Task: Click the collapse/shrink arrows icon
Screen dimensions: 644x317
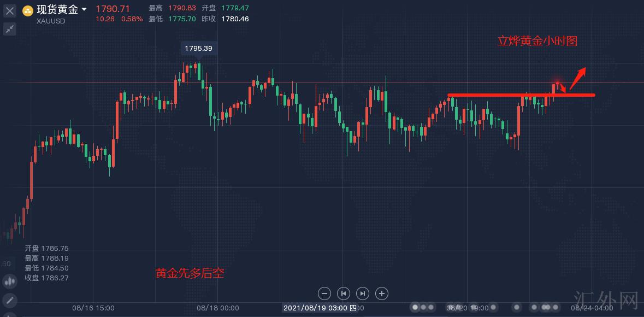Action: click(10, 29)
